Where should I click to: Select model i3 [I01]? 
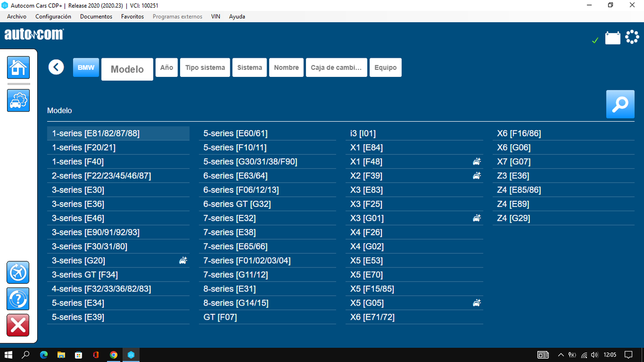coord(414,133)
